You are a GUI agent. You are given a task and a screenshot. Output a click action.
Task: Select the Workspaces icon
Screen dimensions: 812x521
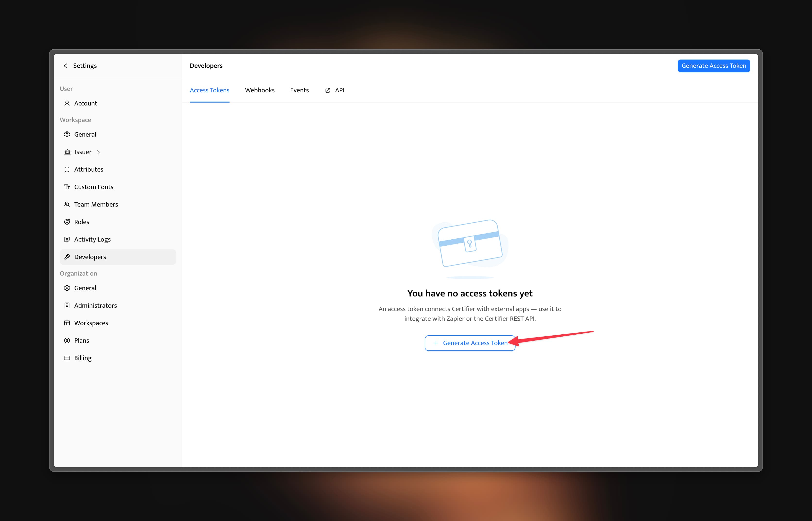[67, 323]
